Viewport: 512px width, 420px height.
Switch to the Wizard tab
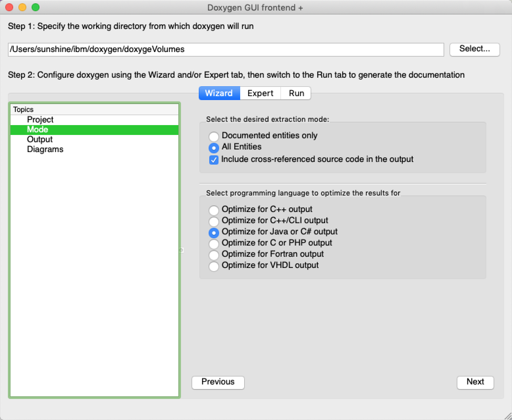click(219, 93)
